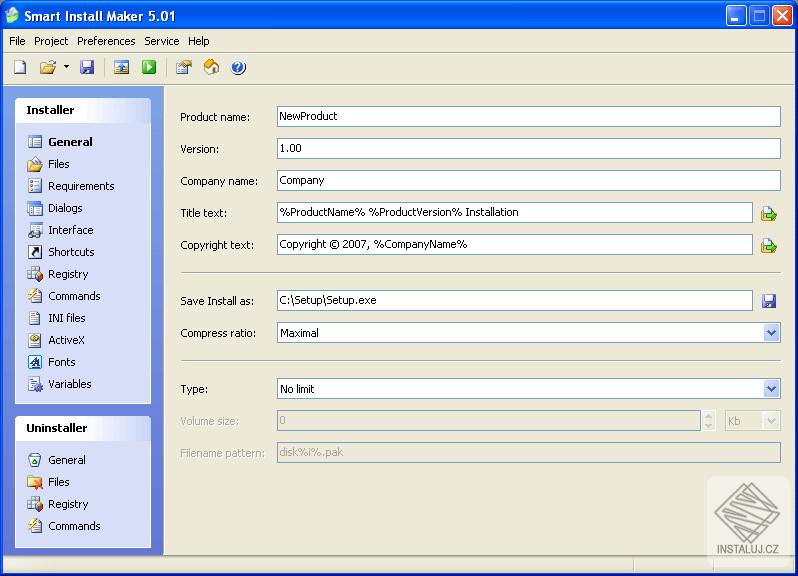The width and height of the screenshot is (798, 576).
Task: Open the Preferences menu
Action: (106, 41)
